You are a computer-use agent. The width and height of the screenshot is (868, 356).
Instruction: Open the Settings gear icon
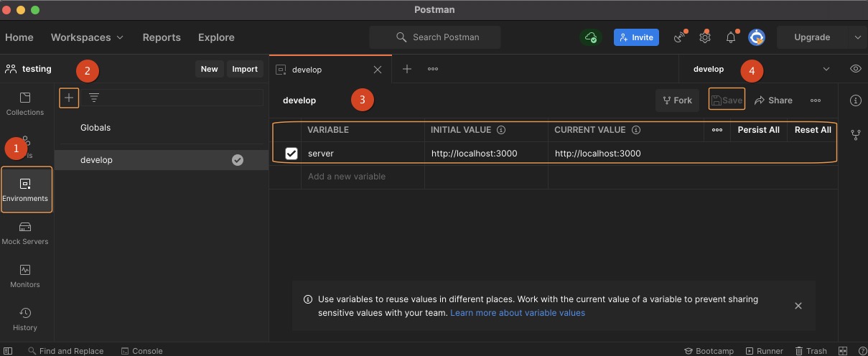[705, 37]
